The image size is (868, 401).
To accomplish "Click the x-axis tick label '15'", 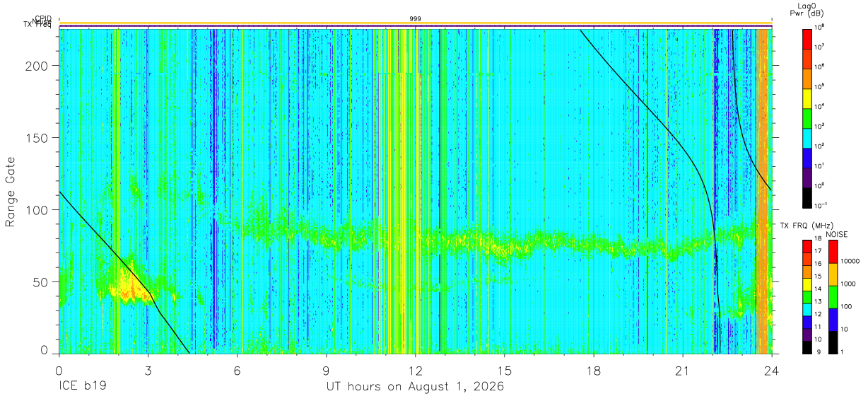I will (x=505, y=371).
